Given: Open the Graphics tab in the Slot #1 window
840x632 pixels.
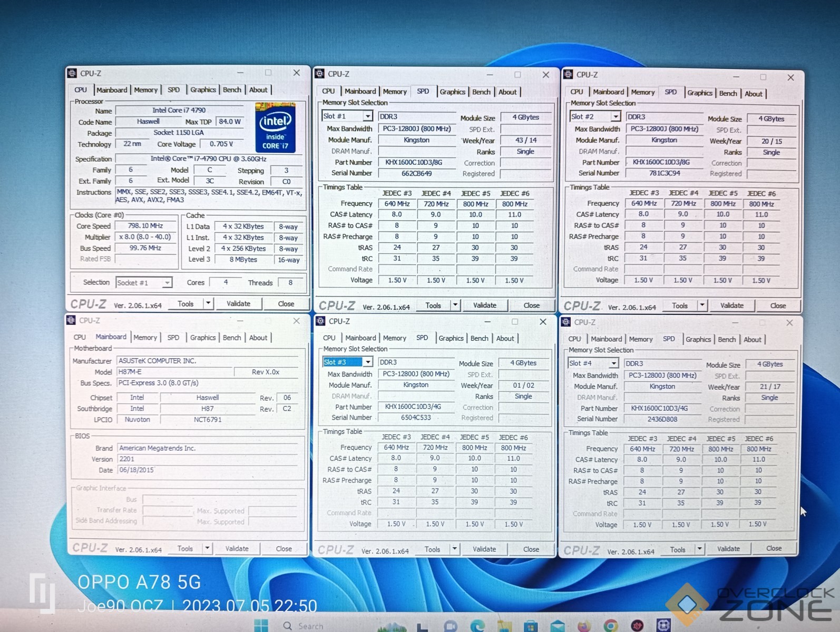Looking at the screenshot, I should 453,92.
